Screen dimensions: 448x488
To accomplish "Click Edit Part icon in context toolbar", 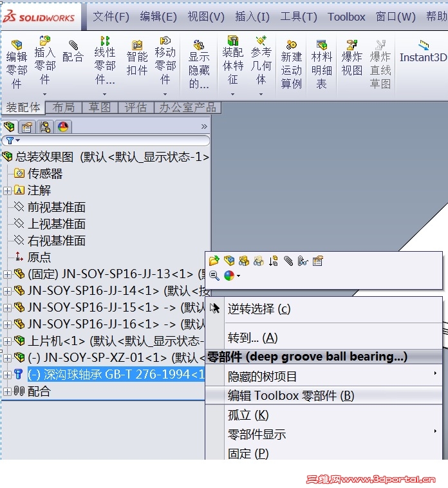I will click(229, 261).
